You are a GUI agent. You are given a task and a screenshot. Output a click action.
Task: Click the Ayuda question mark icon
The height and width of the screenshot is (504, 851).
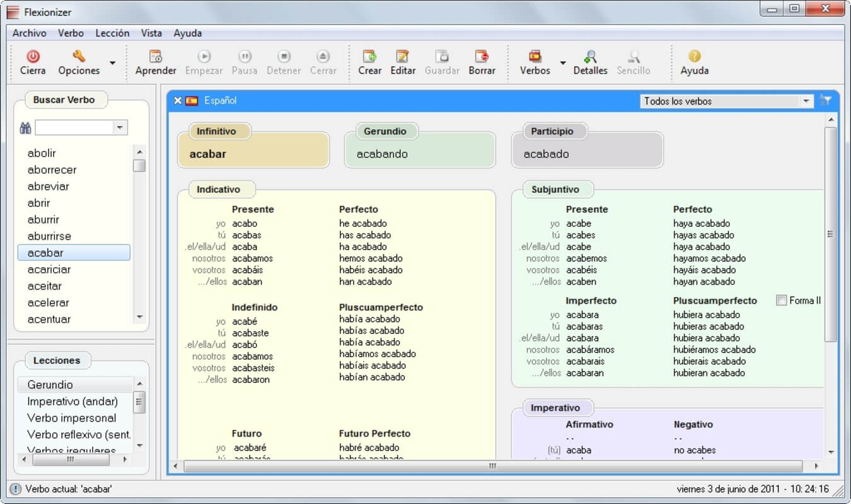pyautogui.click(x=694, y=57)
